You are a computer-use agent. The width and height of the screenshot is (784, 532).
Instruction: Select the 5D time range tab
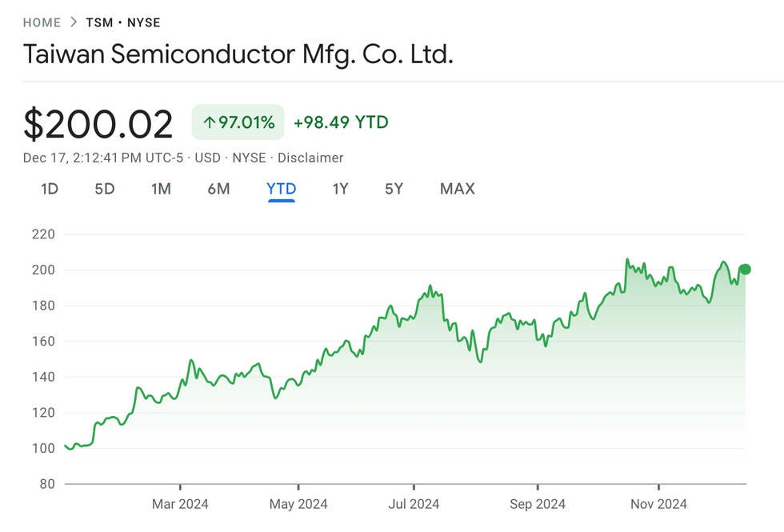tap(105, 189)
